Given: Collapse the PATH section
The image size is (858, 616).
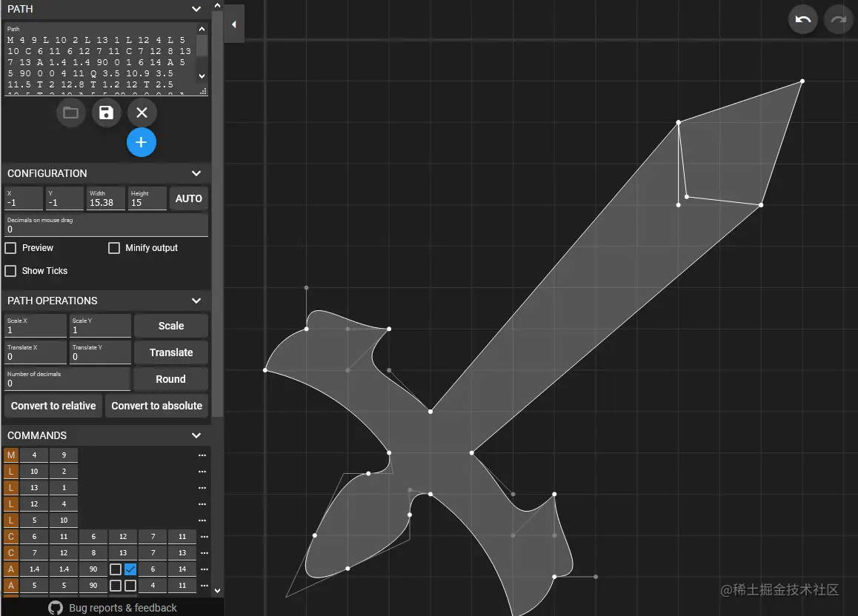Looking at the screenshot, I should (196, 10).
